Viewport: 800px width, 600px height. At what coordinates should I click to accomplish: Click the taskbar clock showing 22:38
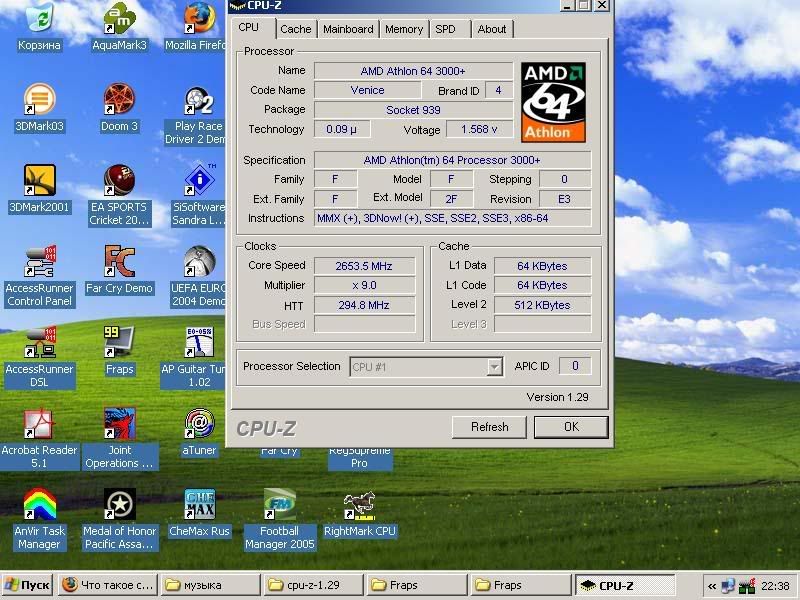coord(775,586)
